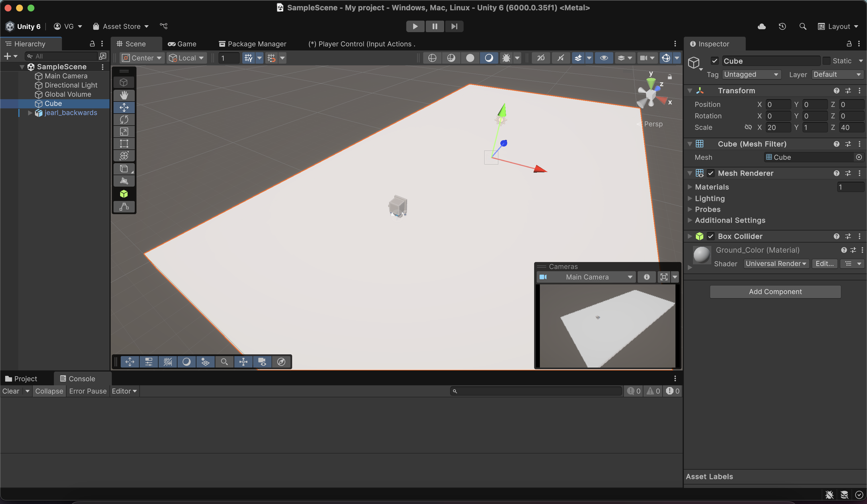
Task: Open the Layer Default dropdown
Action: (838, 74)
